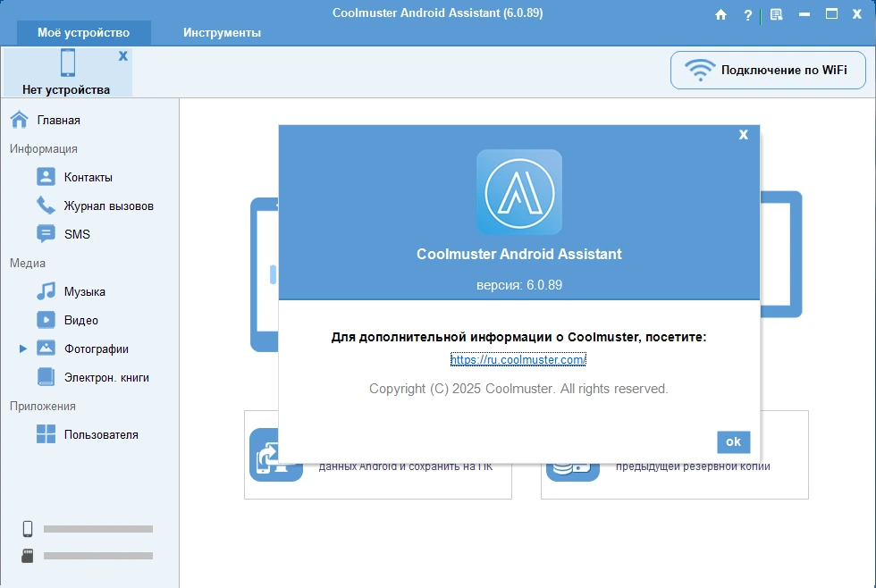Click the Фотографии picture icon
The image size is (876, 588).
[46, 349]
